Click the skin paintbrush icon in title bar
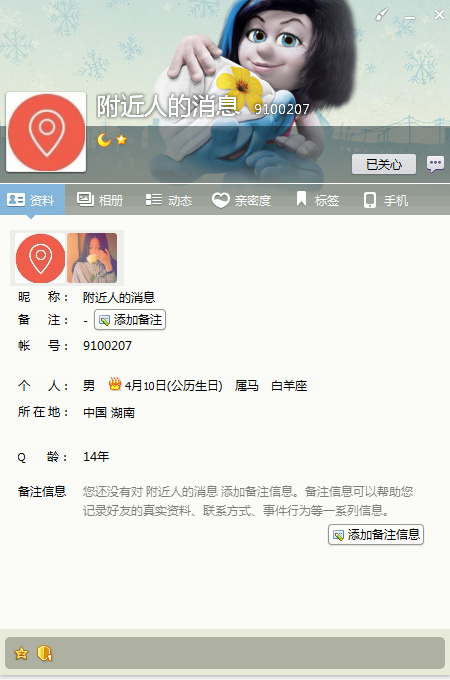Image resolution: width=450 pixels, height=680 pixels. click(382, 15)
